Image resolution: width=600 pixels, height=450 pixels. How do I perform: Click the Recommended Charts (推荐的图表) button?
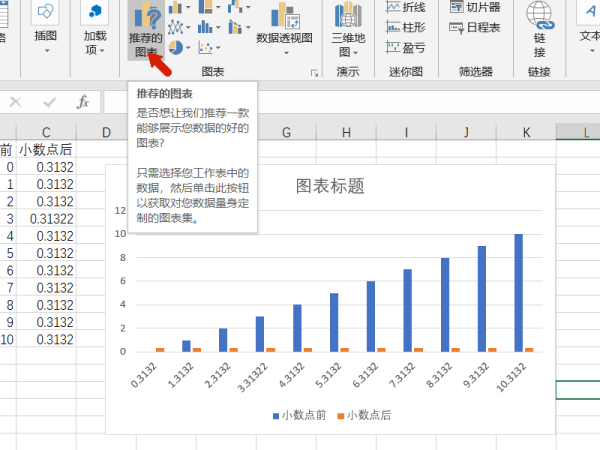click(146, 30)
